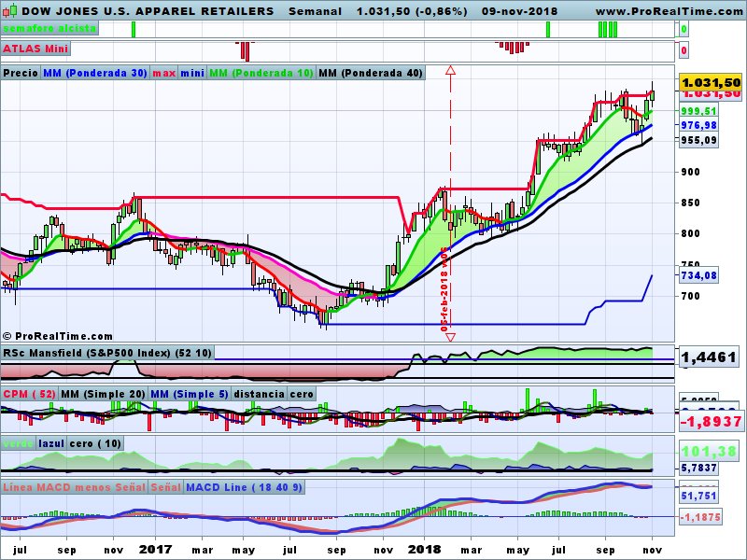Click the 1,4461 RSc Mansfield value
Screen dimensions: 747x560
[x=709, y=357]
